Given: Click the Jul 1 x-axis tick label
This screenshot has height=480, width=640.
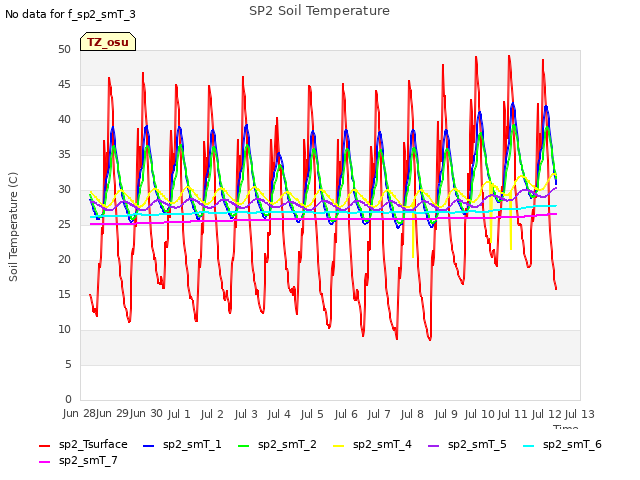Looking at the screenshot, I should tap(179, 414).
